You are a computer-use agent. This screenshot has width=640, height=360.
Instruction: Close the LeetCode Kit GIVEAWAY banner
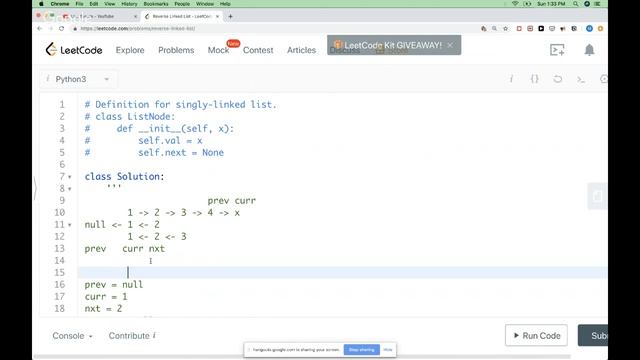pyautogui.click(x=450, y=45)
